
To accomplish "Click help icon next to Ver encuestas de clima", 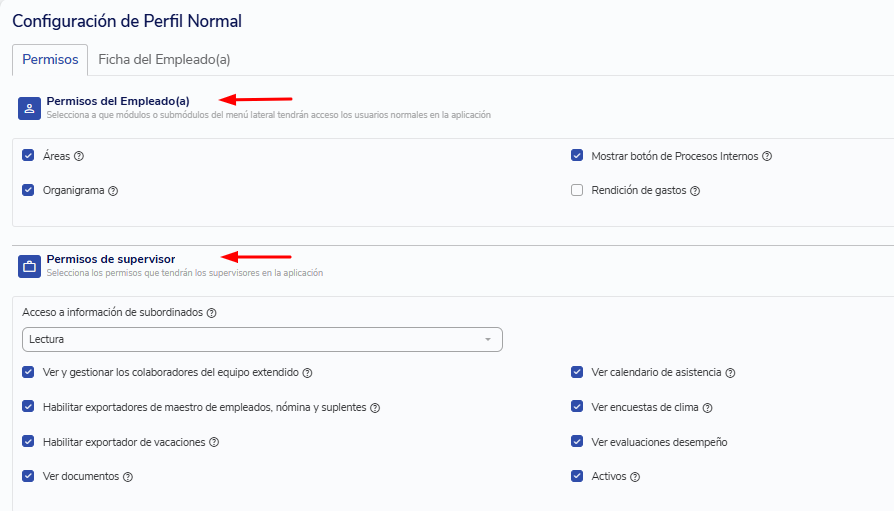I will (708, 408).
